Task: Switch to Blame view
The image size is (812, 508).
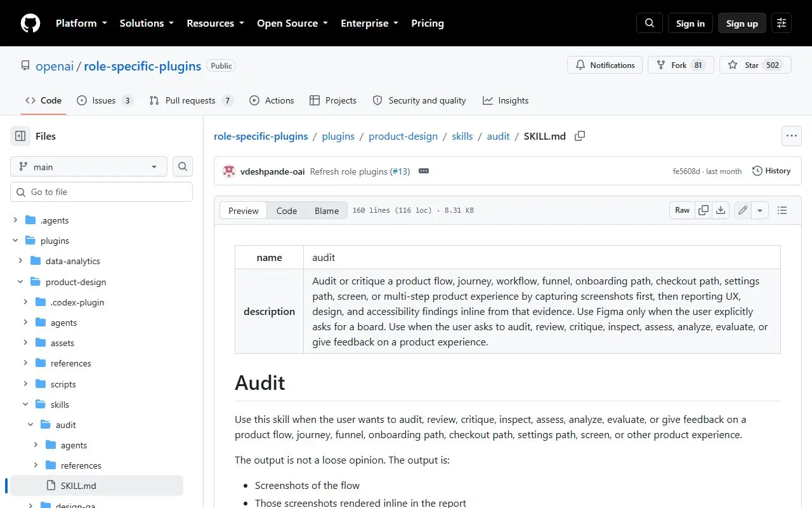Action: [x=327, y=211]
